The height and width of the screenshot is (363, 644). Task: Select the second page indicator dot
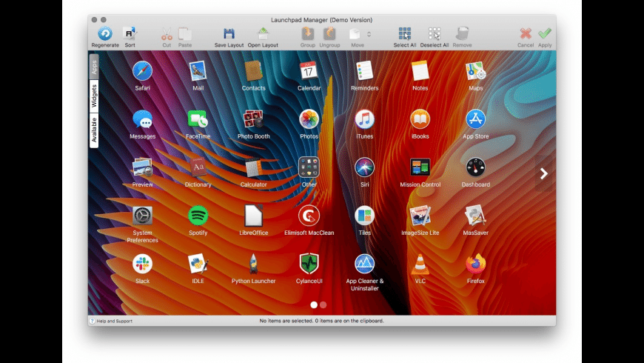[323, 304]
